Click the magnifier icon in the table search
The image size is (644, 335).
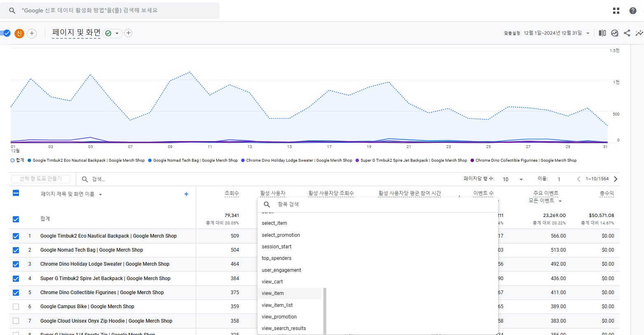pos(85,179)
